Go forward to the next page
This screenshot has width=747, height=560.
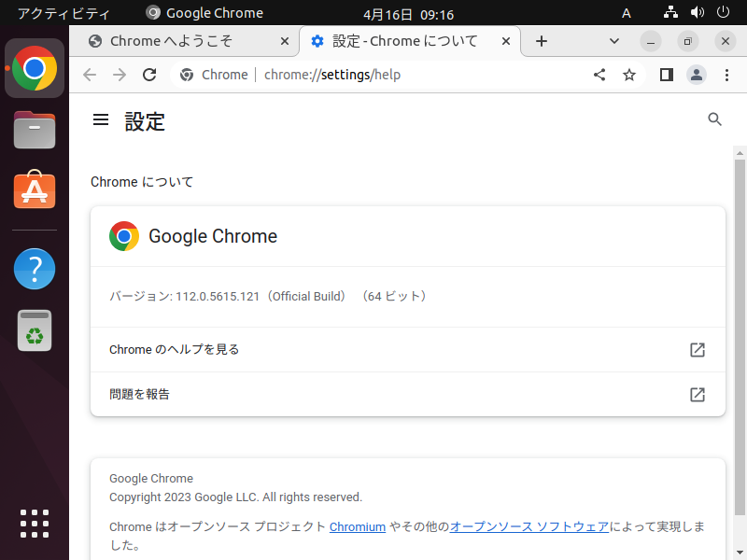click(120, 75)
